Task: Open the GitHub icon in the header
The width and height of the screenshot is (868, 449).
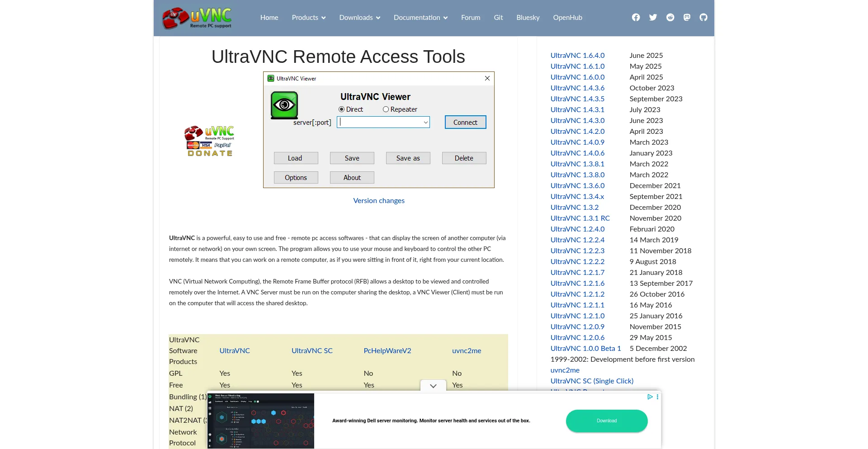Action: point(703,17)
